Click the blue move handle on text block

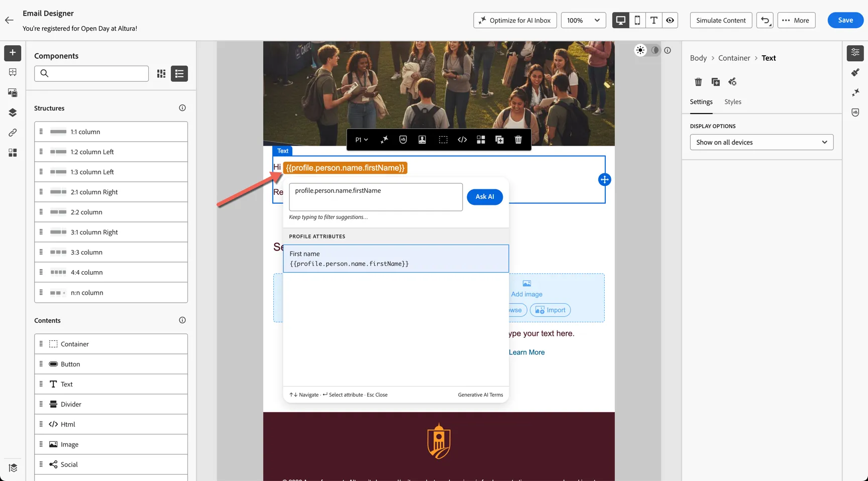605,180
